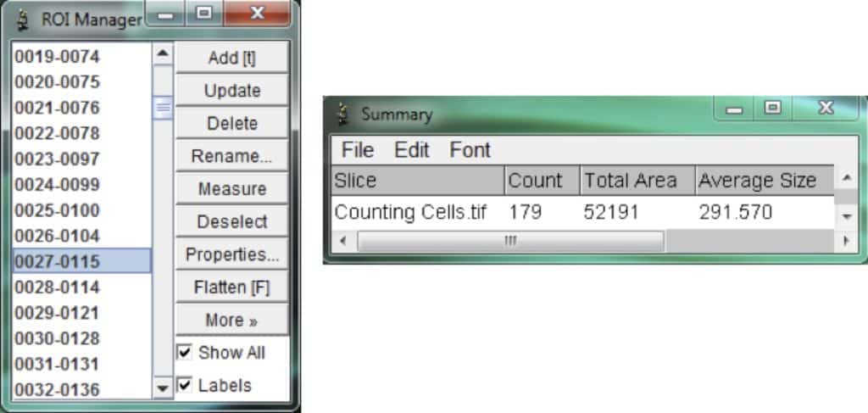Open the File menu in Summary

(358, 150)
